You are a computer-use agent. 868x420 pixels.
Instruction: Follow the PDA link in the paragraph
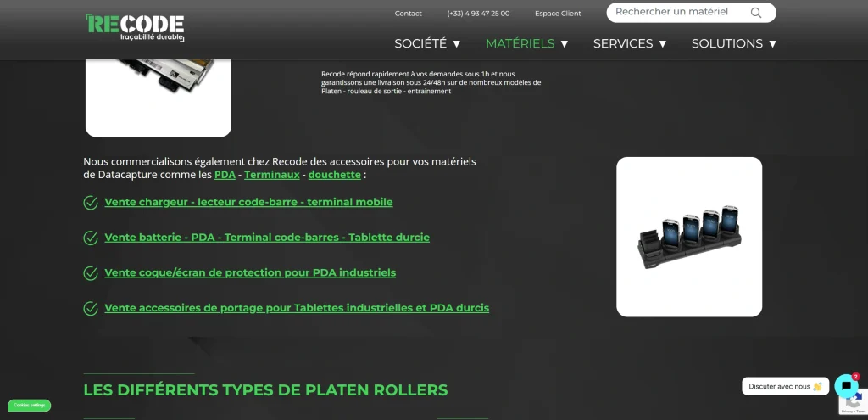point(225,175)
